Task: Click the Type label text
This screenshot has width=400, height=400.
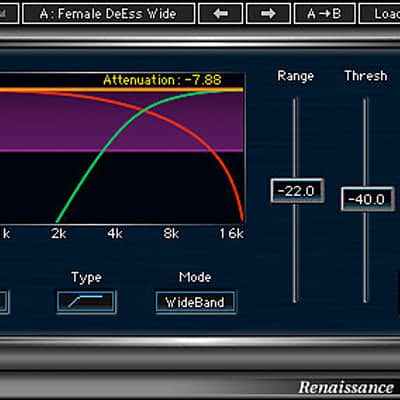Action: click(x=86, y=278)
